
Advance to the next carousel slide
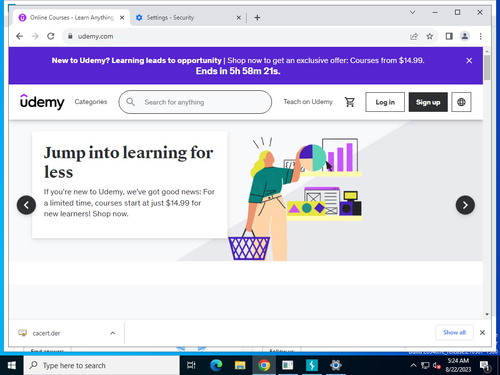pyautogui.click(x=465, y=205)
